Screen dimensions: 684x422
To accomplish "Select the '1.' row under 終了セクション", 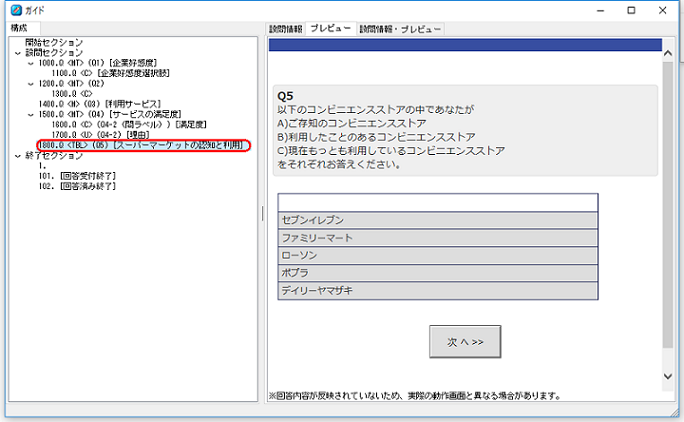I will tap(42, 166).
